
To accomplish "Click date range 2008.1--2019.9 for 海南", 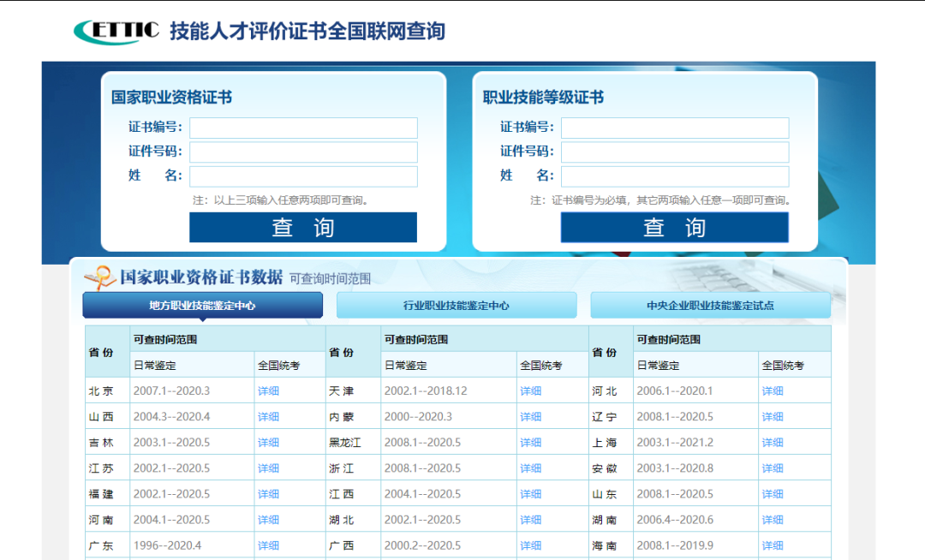I will (x=675, y=545).
